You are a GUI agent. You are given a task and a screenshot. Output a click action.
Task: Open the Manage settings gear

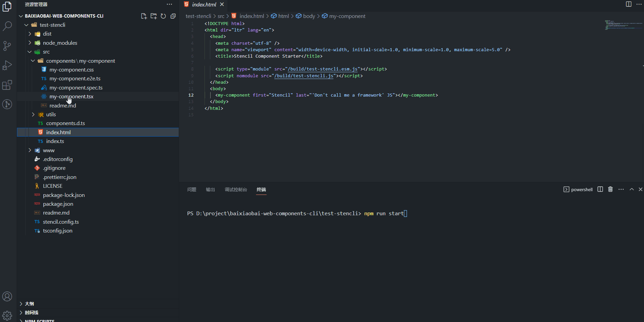click(7, 315)
